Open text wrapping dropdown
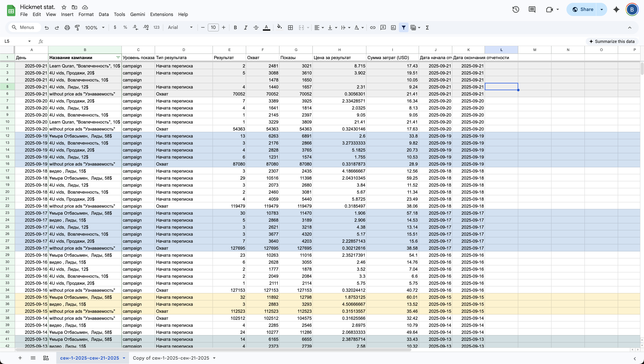The width and height of the screenshot is (644, 364). pos(346,28)
